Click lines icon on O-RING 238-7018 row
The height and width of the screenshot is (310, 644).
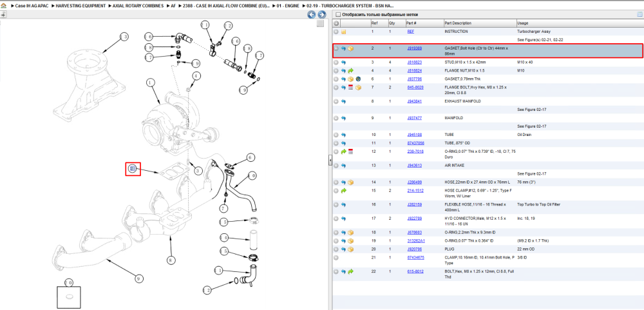350,151
